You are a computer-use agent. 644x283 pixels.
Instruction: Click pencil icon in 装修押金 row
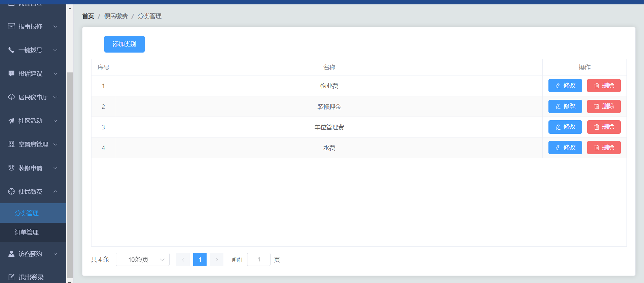click(x=558, y=106)
